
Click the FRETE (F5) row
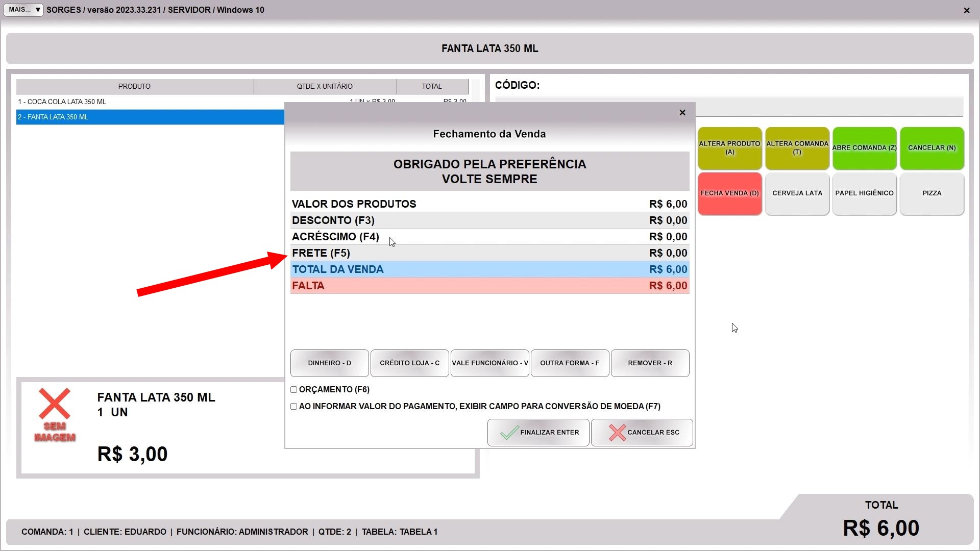pos(490,253)
